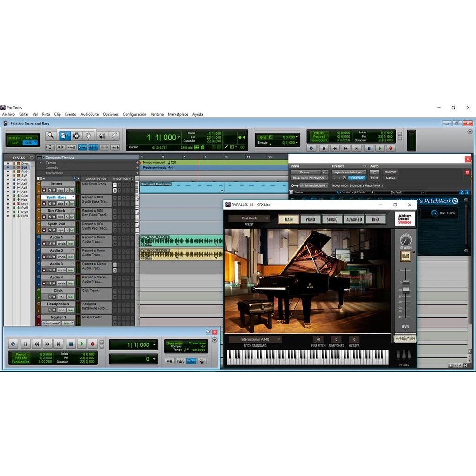This screenshot has height=476, width=476.
Task: Select the Grabber hand tool
Action: tap(88, 136)
